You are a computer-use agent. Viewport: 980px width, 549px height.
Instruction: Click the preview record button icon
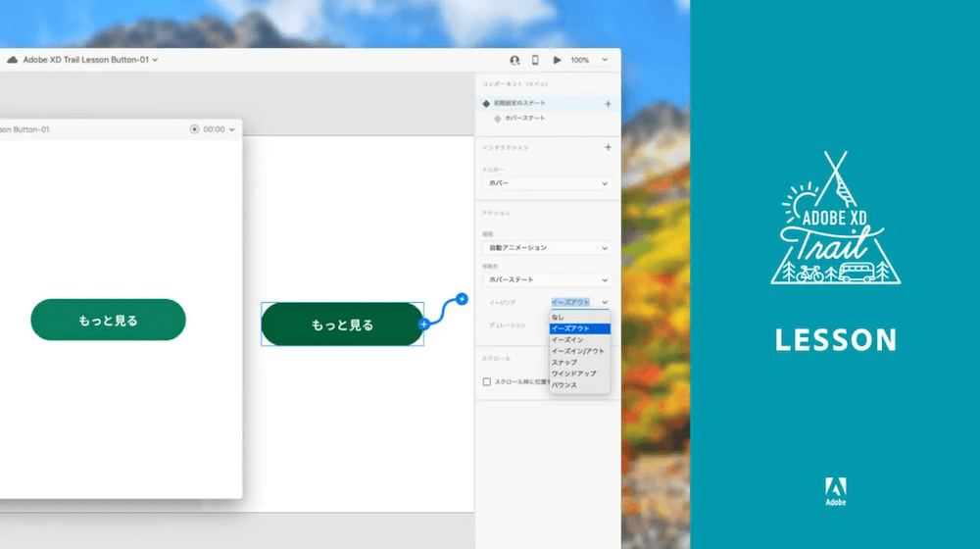(194, 129)
